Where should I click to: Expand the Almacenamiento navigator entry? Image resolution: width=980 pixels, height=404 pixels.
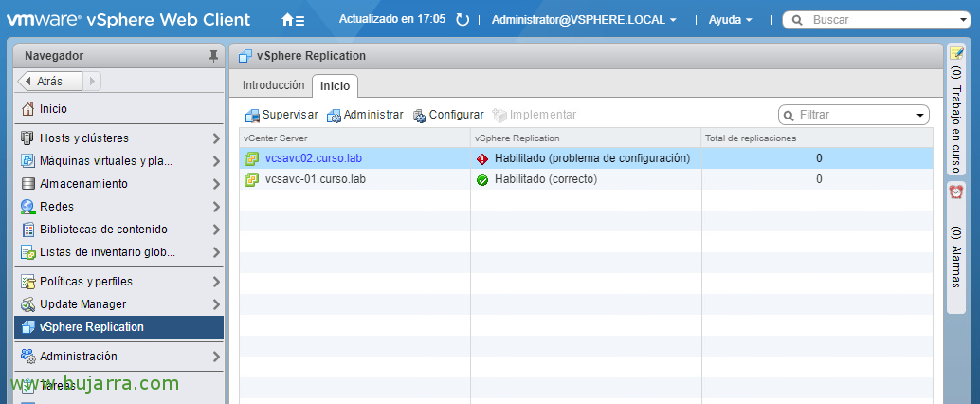coord(216,184)
